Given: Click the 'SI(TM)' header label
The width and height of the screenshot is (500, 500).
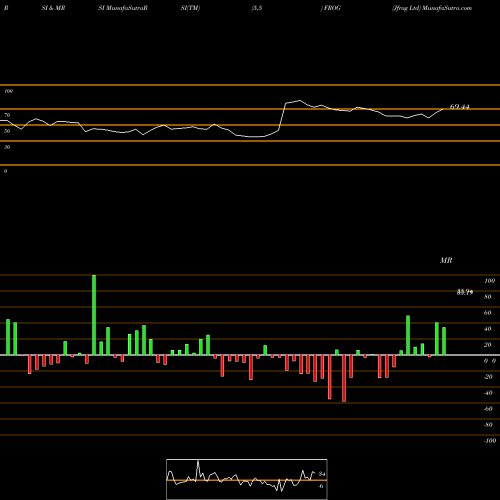Looking at the screenshot, I should pos(190,8).
